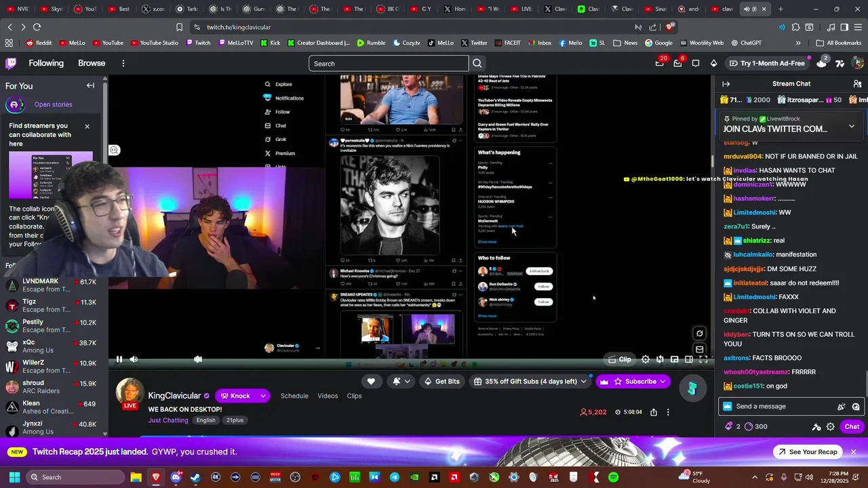Open Twitch notifications with the 20 badge
The height and width of the screenshot is (488, 868).
pyautogui.click(x=660, y=63)
